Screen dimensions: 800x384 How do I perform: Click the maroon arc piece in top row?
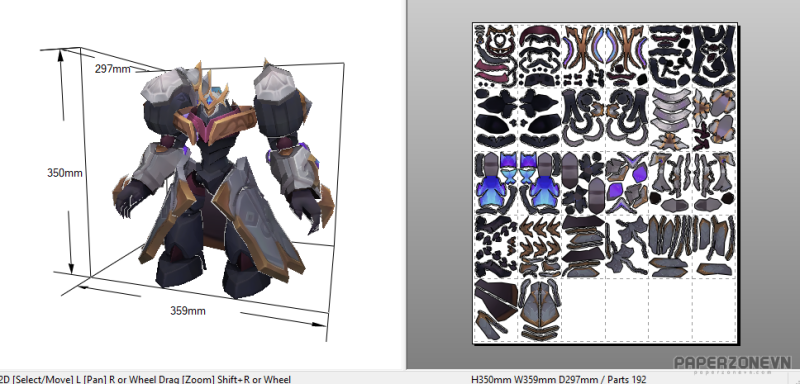(540, 37)
